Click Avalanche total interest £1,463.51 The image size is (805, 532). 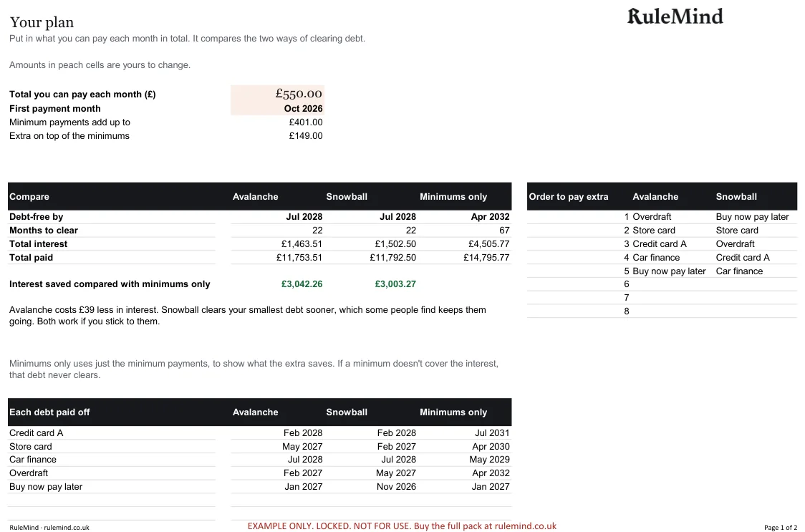coord(302,244)
